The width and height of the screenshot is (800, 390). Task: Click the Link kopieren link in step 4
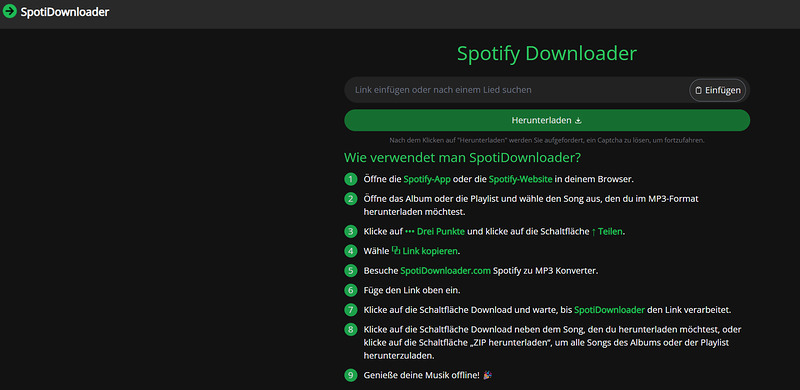(x=424, y=251)
